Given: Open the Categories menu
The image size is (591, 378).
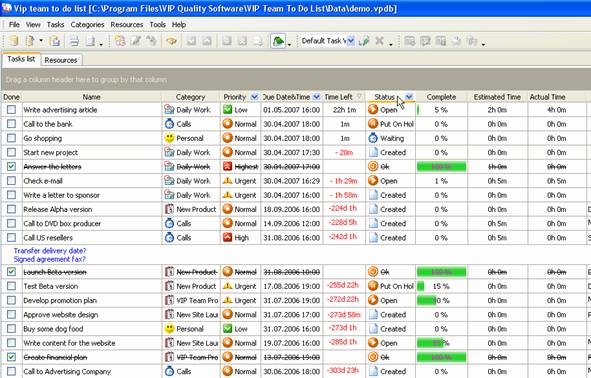Looking at the screenshot, I should (x=87, y=24).
